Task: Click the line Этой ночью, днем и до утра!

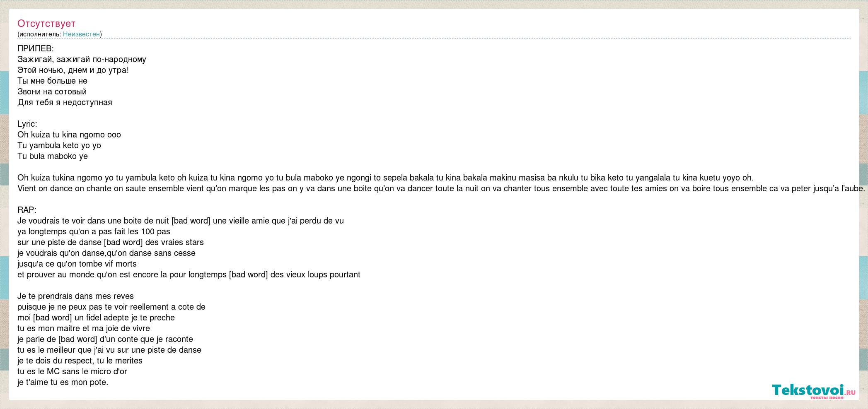Action: [73, 70]
